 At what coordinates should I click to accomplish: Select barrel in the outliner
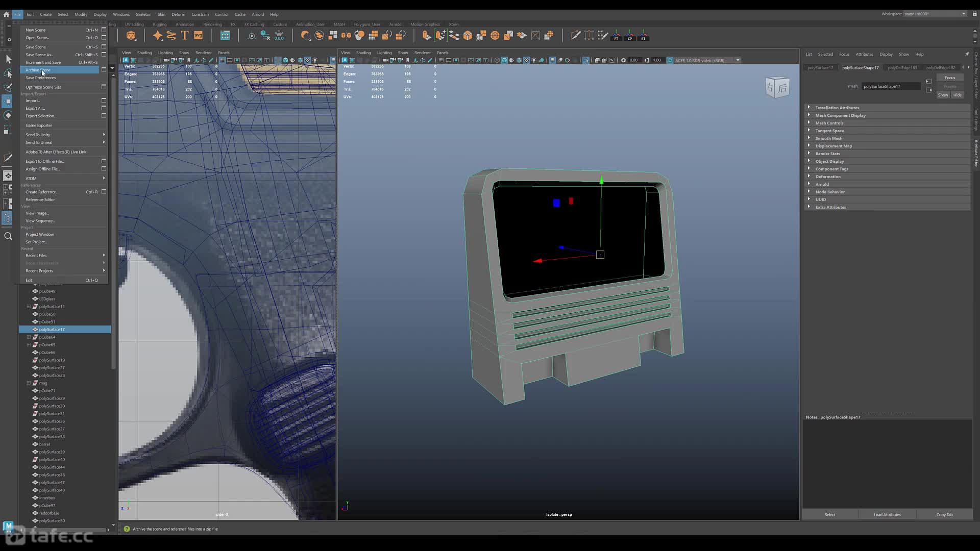pos(44,444)
